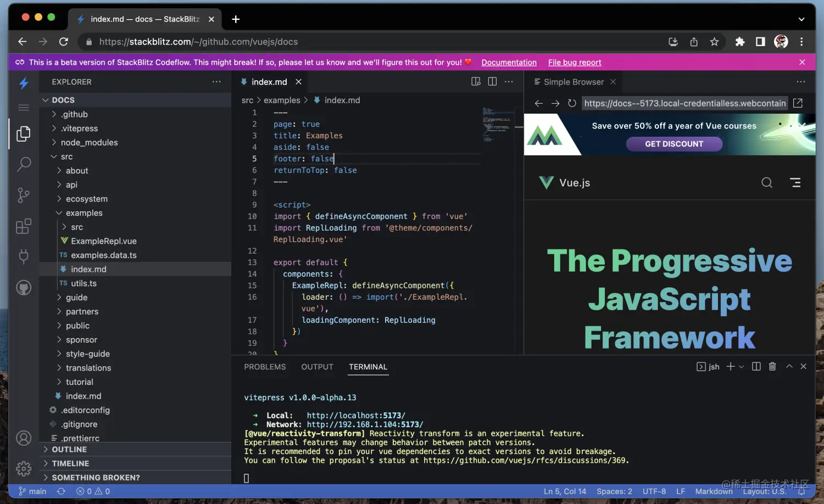Screen dimensions: 824x504
Task: Click the Simple Browser URL field
Action: pos(685,103)
